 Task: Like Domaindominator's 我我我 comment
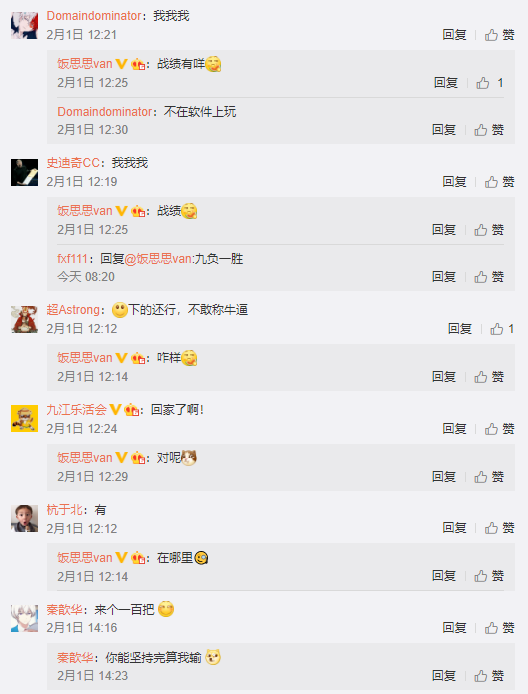tap(499, 35)
